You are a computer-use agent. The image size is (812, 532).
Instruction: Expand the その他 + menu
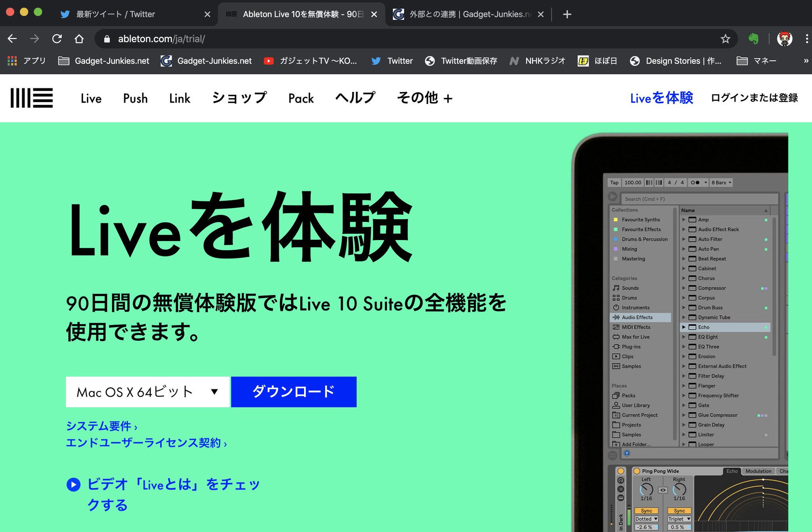[x=425, y=98]
